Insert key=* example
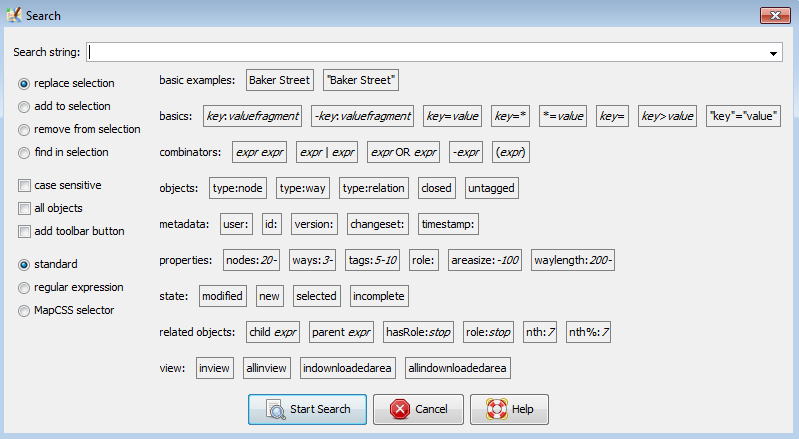 pos(511,116)
